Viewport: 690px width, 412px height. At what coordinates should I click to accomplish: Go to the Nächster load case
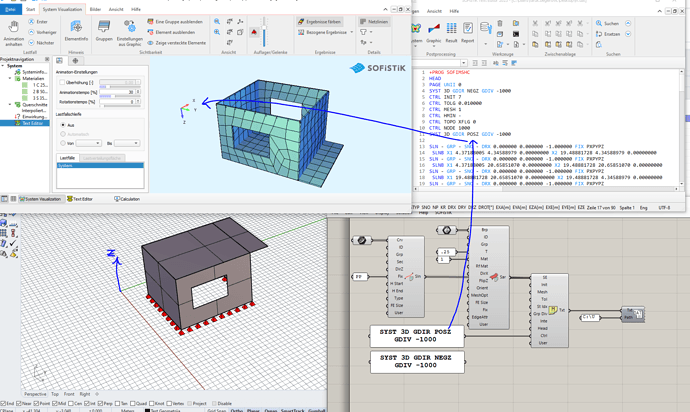pyautogui.click(x=41, y=43)
